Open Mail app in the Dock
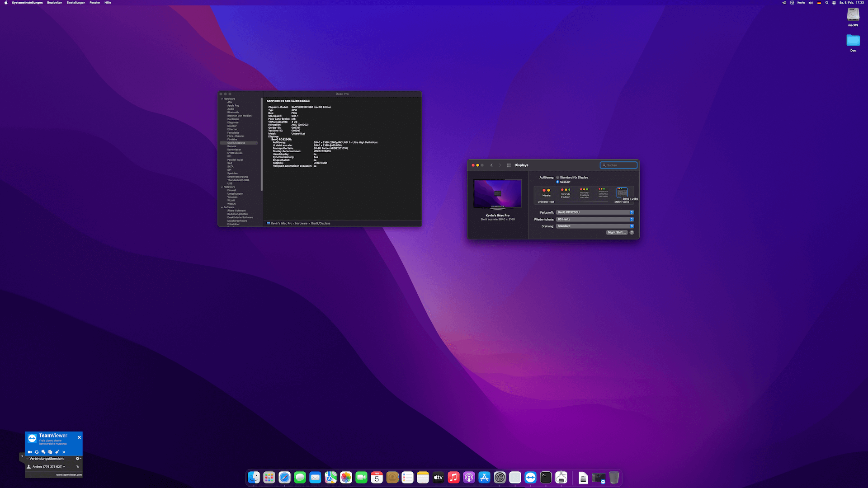The width and height of the screenshot is (868, 488). click(x=316, y=477)
